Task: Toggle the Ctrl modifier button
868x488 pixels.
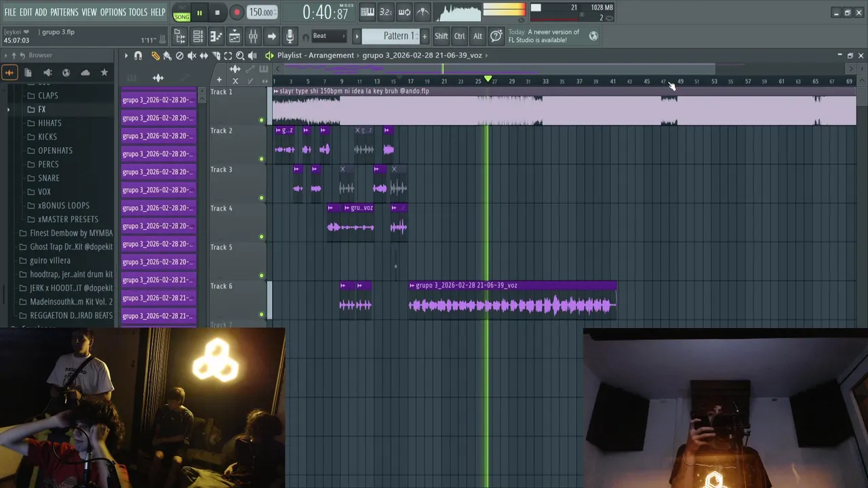Action: click(460, 36)
